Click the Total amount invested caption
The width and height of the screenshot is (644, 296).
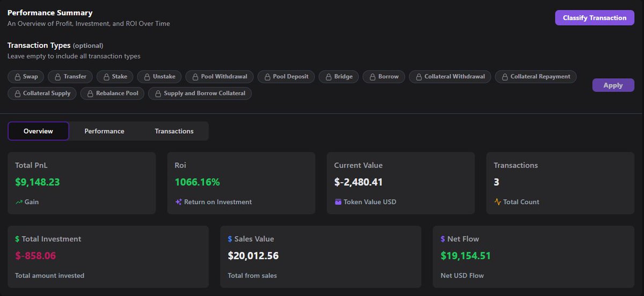(49, 276)
